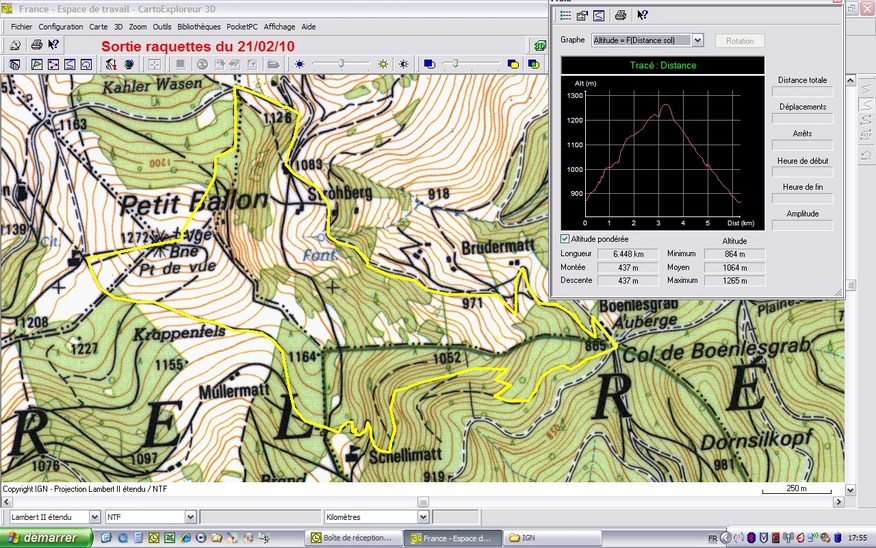876x548 pixels.
Task: Click the track curve icon in Profil window
Action: (598, 15)
